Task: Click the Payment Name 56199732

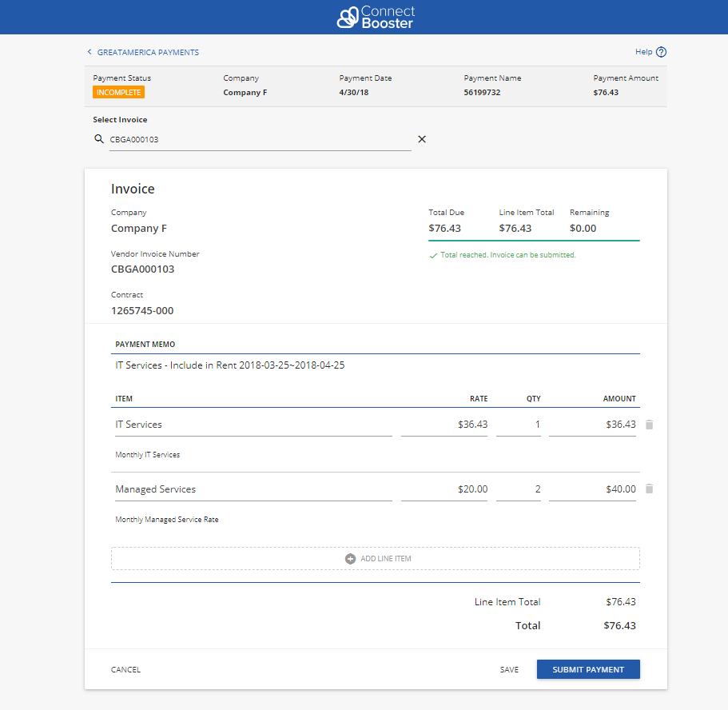Action: point(482,93)
